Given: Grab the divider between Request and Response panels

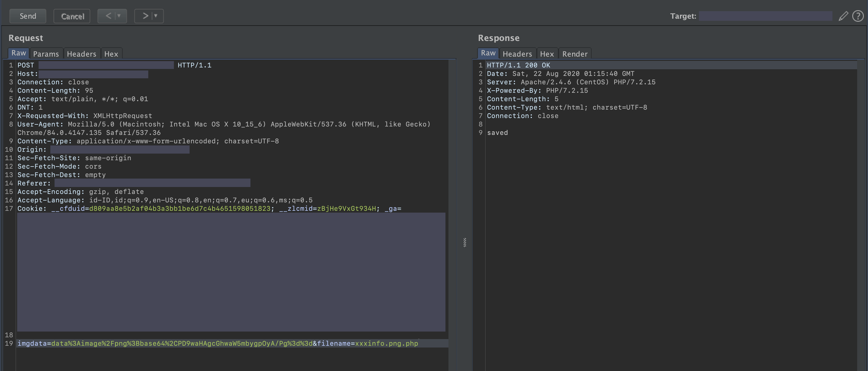Looking at the screenshot, I should point(465,242).
